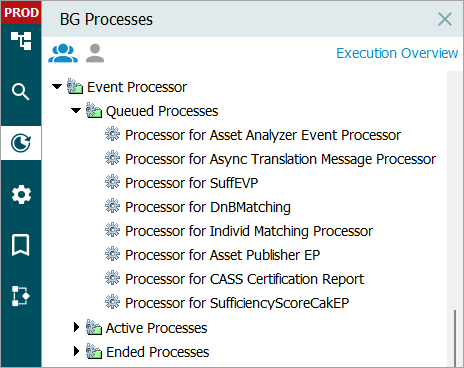
Task: Toggle the all-users group filter
Action: coord(63,53)
